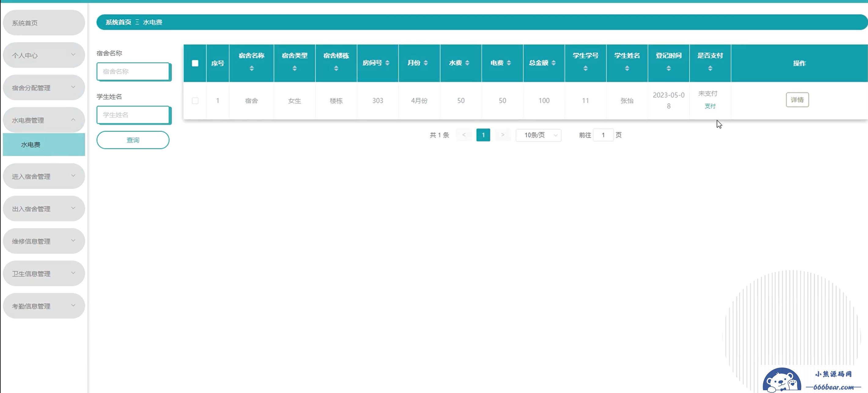Click the 303 room number cell
The width and height of the screenshot is (868, 393).
[378, 100]
